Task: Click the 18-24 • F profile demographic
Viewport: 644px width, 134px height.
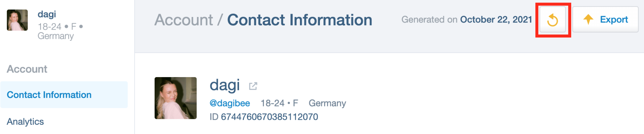Action: point(279,103)
